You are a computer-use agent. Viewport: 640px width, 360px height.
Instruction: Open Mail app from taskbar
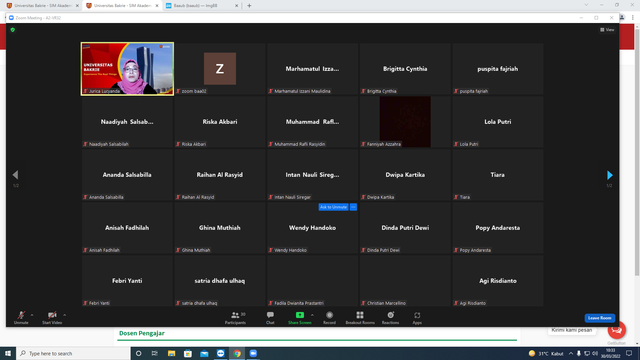point(204,353)
